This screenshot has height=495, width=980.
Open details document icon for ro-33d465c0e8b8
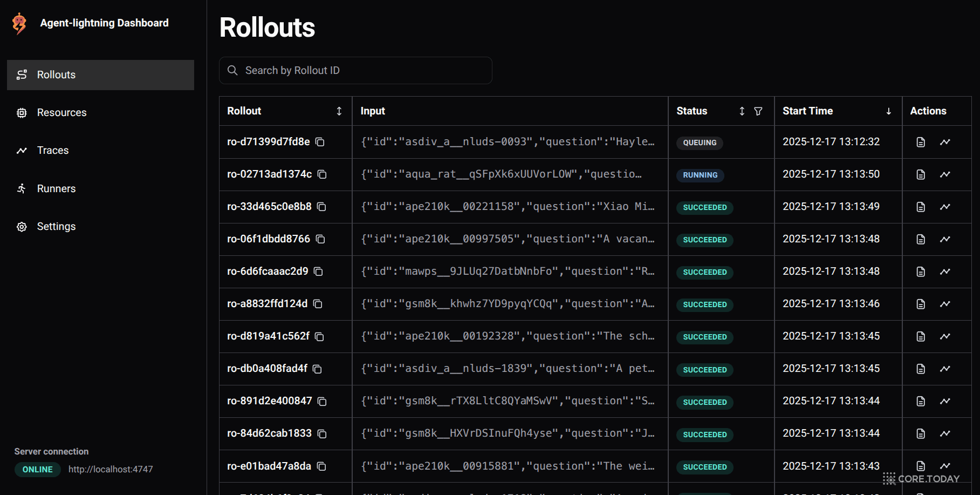click(x=921, y=207)
